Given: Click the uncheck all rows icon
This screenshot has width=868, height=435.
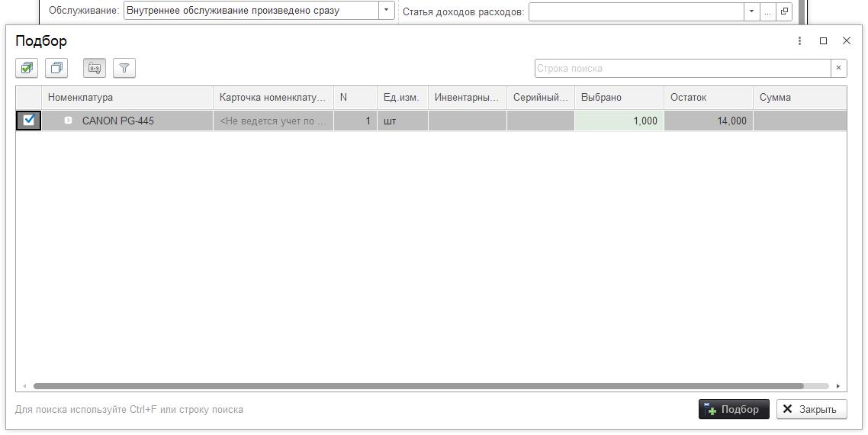Looking at the screenshot, I should point(56,68).
